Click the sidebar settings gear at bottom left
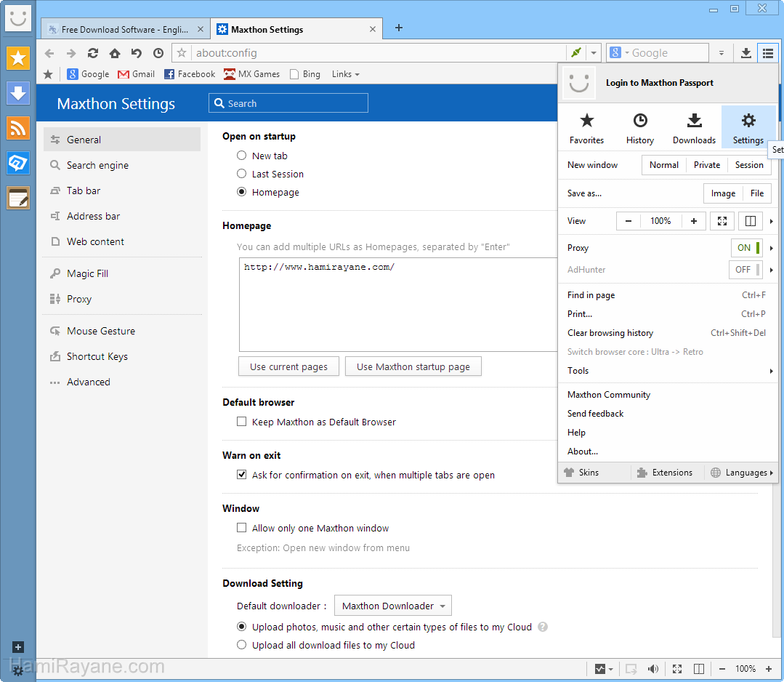This screenshot has height=682, width=784. point(18,670)
